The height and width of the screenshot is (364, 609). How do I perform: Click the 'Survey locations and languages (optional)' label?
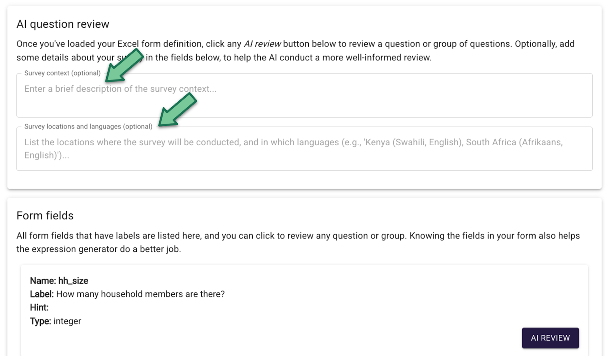coord(88,126)
